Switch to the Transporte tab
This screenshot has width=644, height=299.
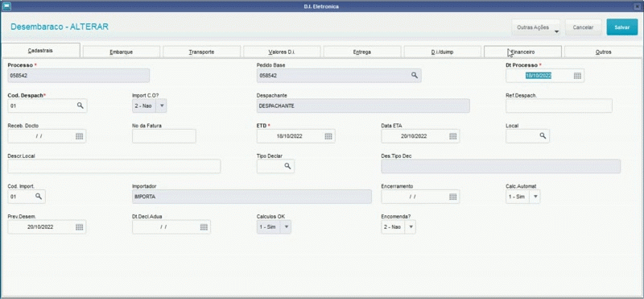click(202, 52)
